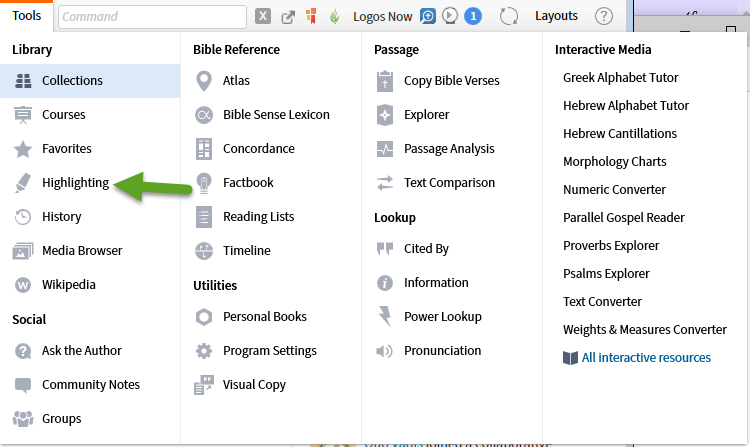This screenshot has height=447, width=750.
Task: Select Greek Alphabet Tutor
Action: pos(620,77)
